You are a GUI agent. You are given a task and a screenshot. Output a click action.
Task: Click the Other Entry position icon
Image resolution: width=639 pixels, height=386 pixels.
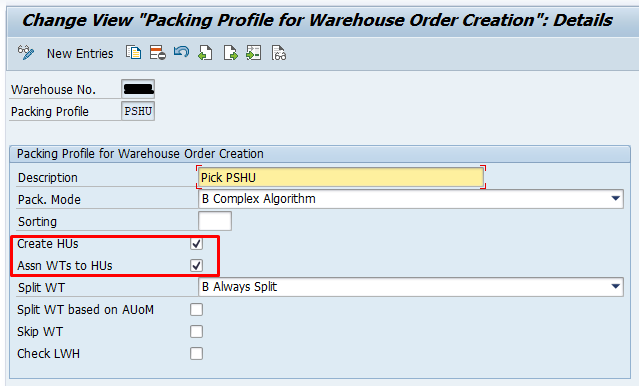[253, 53]
